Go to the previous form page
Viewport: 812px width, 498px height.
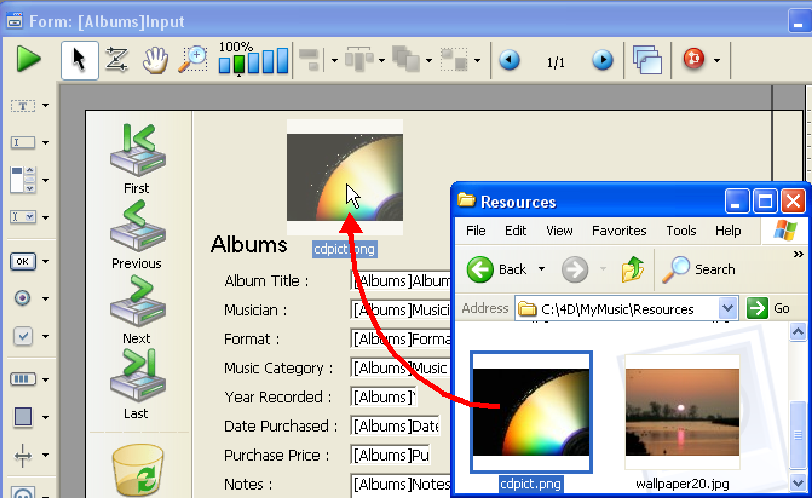tap(510, 60)
